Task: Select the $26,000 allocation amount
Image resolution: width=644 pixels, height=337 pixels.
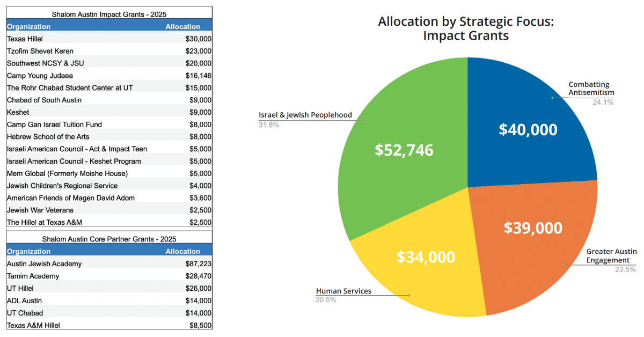Action: 199,289
